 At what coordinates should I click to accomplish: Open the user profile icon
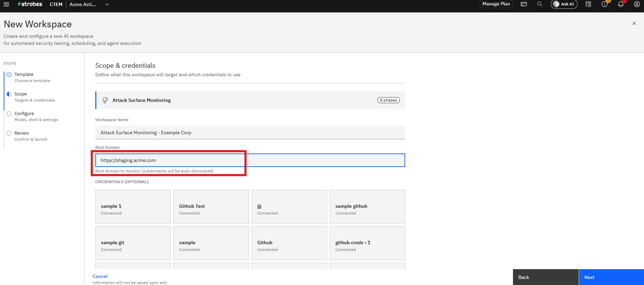point(637,4)
